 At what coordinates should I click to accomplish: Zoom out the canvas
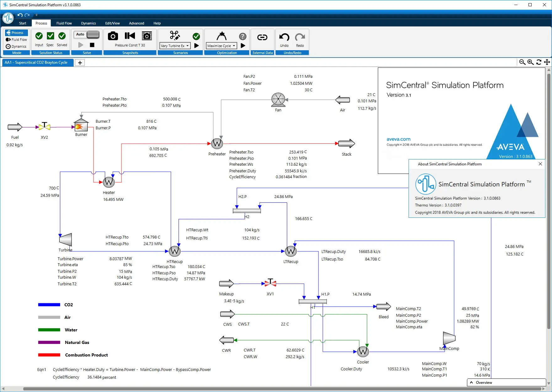tap(522, 62)
